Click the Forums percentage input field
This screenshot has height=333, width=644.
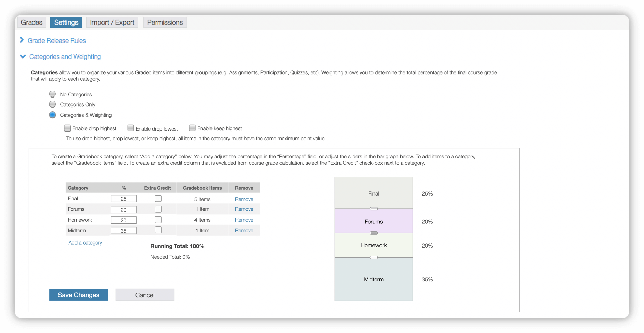[x=123, y=209]
